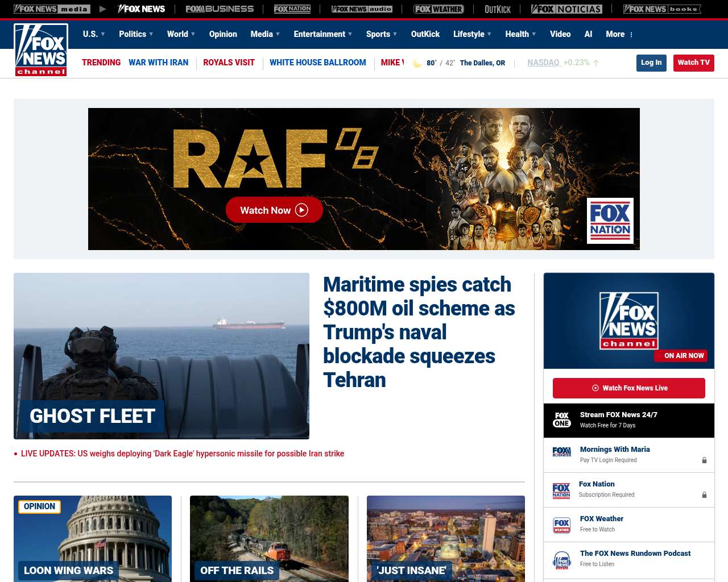This screenshot has height=582, width=728.
Task: Click the Fox News channel logo
Action: (41, 50)
